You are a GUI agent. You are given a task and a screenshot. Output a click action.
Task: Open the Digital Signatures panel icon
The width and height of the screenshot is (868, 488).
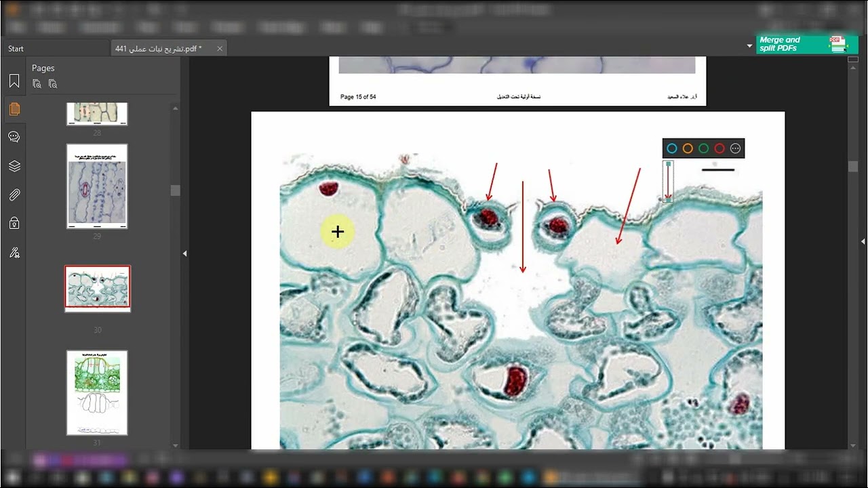[x=14, y=253]
